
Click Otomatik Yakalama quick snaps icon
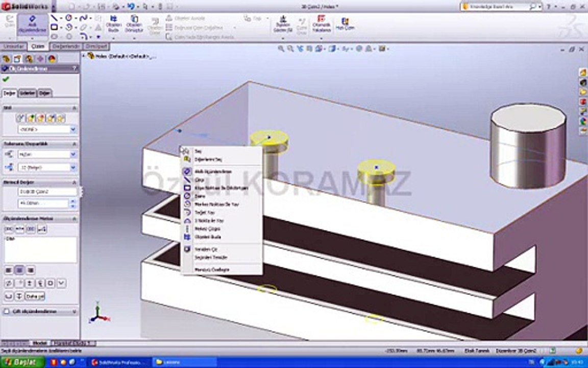[x=321, y=24]
